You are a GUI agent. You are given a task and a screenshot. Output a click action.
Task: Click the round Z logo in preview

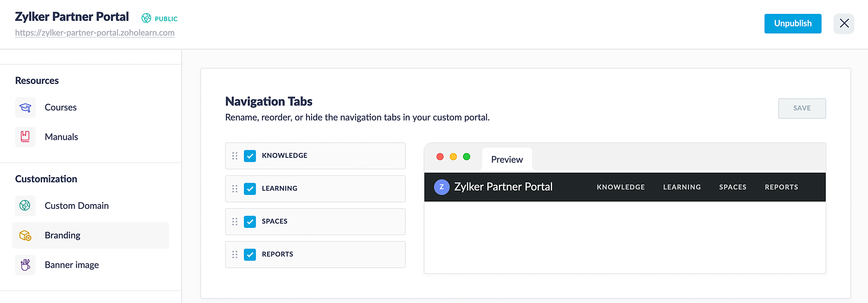point(441,187)
